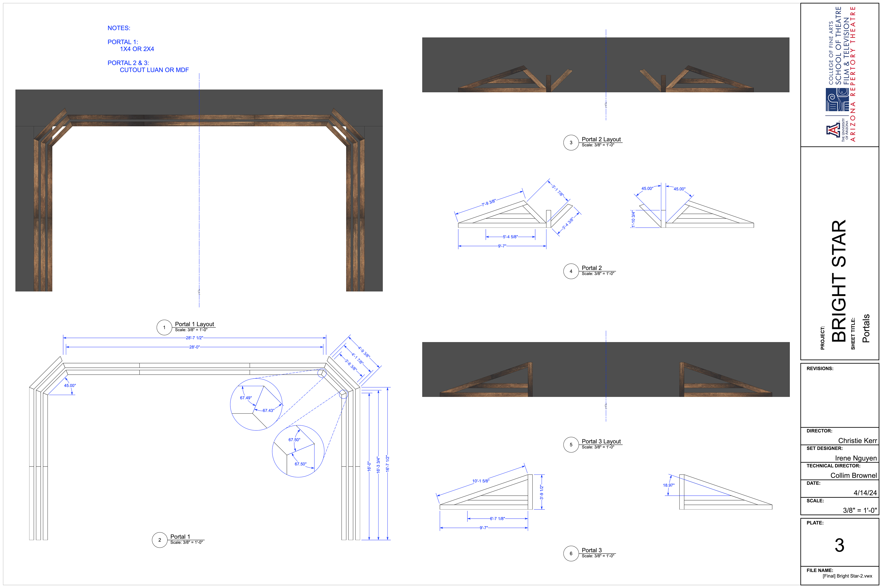This screenshot has height=588, width=882.
Task: Select the 'Portal 2 Layout' title label
Action: [601, 139]
